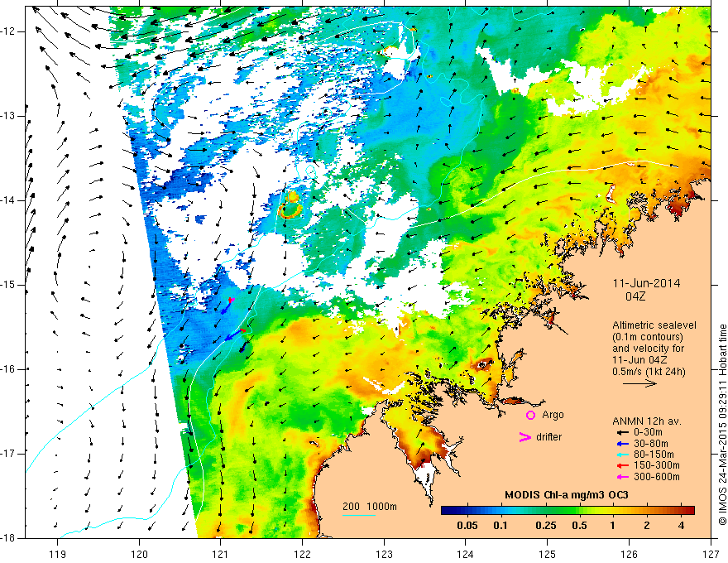This screenshot has height=563, width=728.
Task: Click the latitude label '-17'
Action: click(x=9, y=454)
